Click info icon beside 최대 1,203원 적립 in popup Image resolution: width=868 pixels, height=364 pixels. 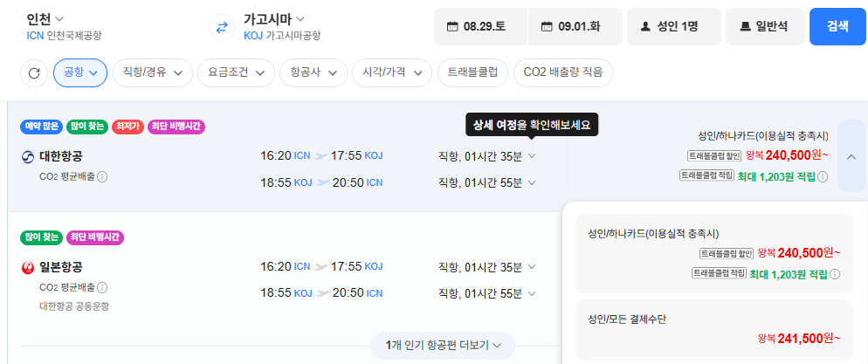pyautogui.click(x=836, y=274)
